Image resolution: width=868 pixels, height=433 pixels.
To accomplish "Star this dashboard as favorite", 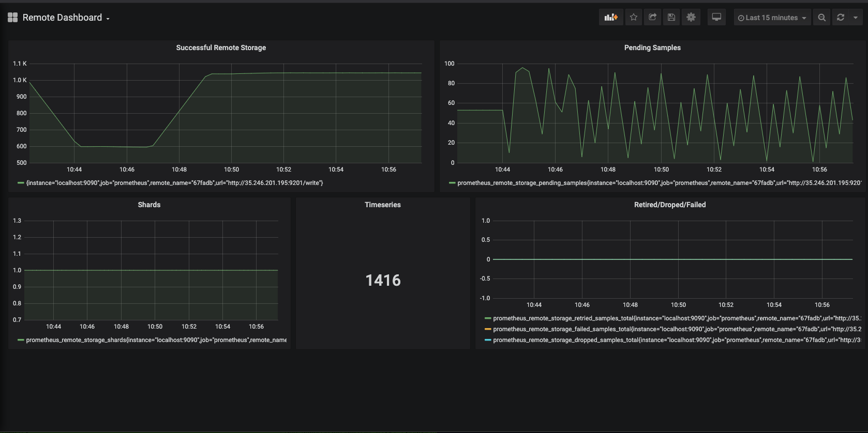I will (634, 17).
